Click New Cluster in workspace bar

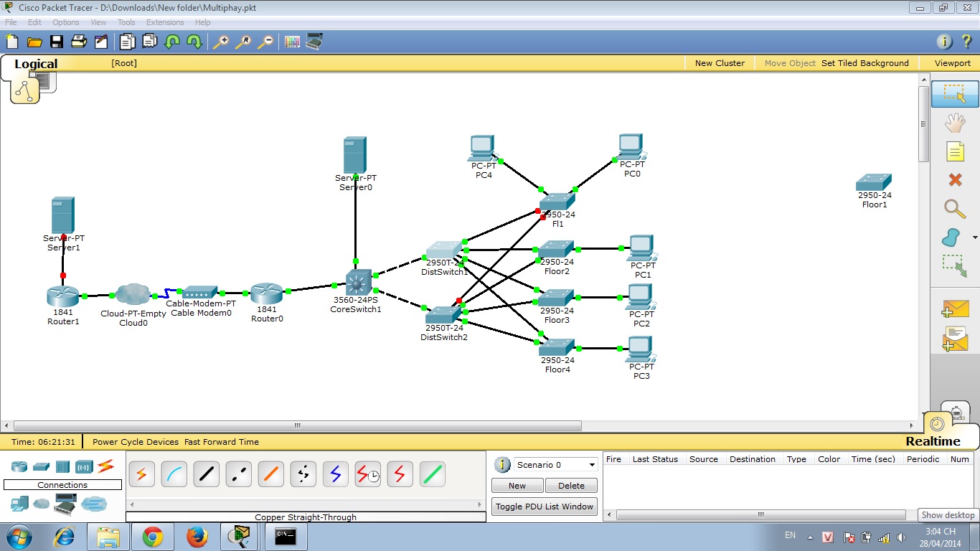[720, 63]
